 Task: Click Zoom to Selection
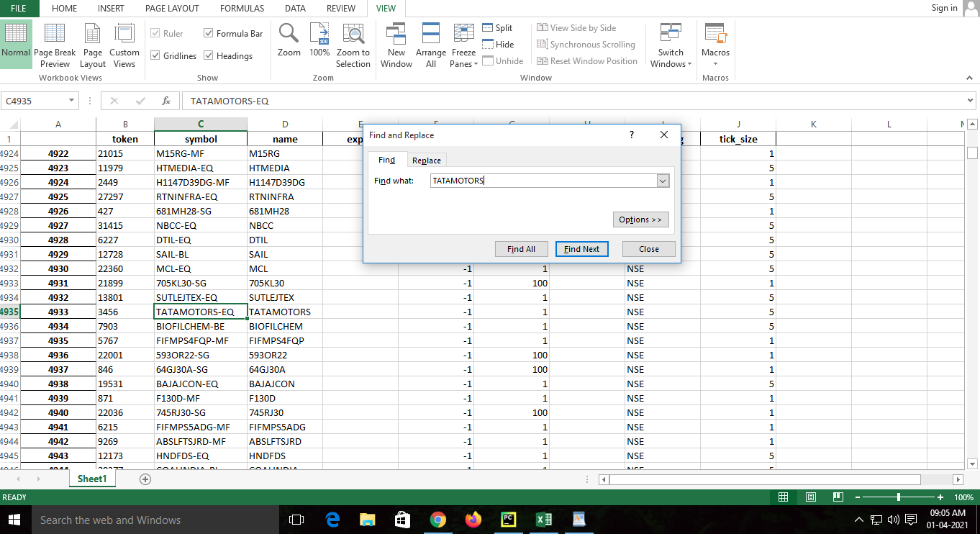353,44
